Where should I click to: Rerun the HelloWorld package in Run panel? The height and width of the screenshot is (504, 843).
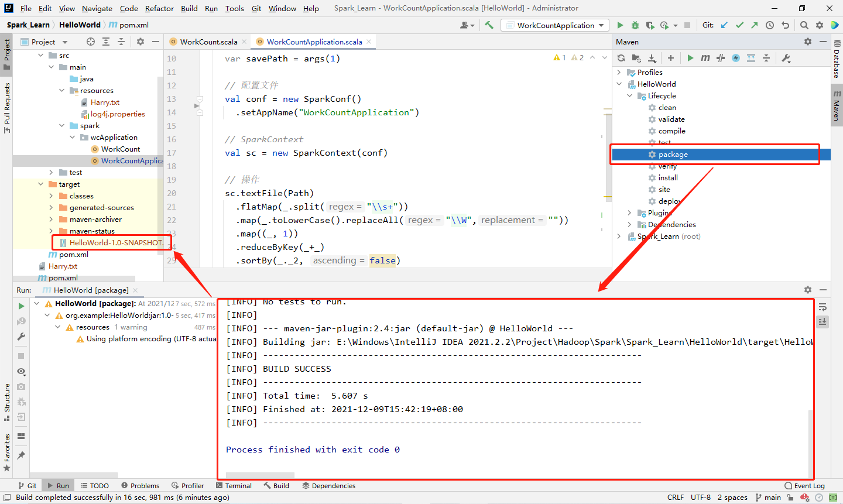point(22,306)
